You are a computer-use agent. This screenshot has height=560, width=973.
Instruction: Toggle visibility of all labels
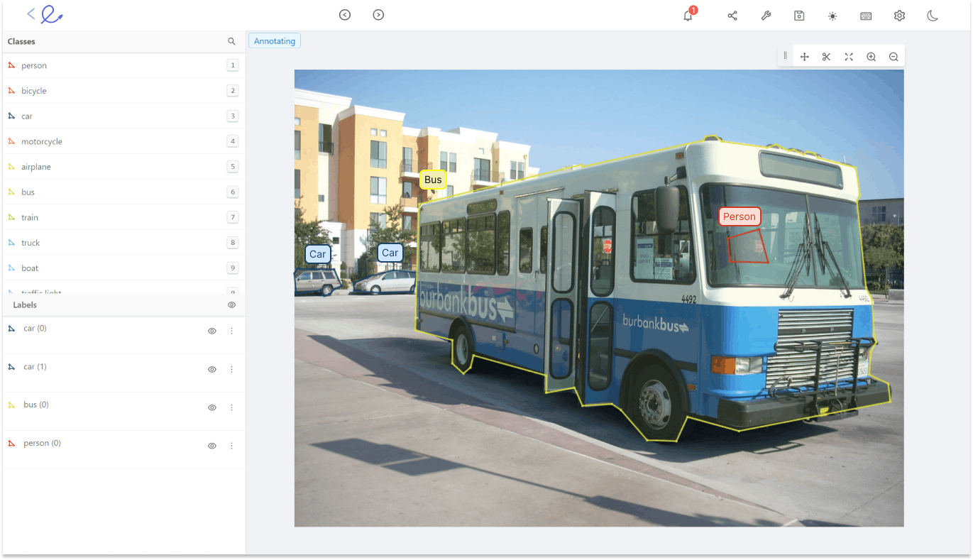point(231,304)
